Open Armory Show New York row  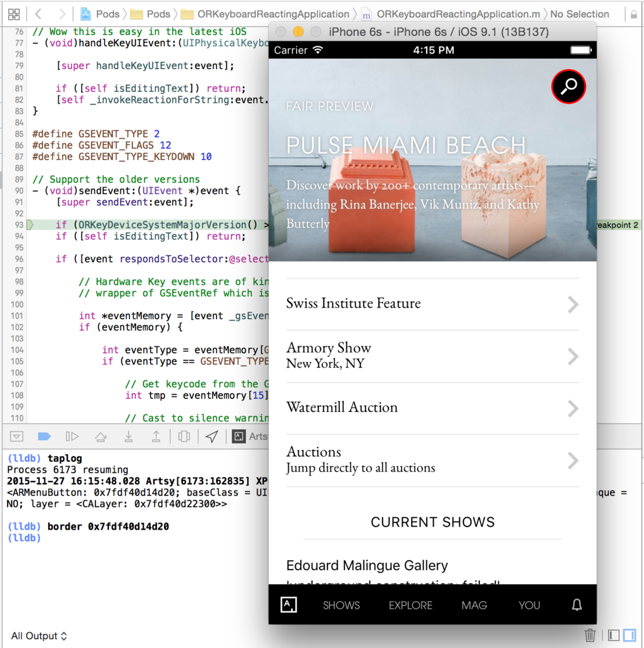432,356
